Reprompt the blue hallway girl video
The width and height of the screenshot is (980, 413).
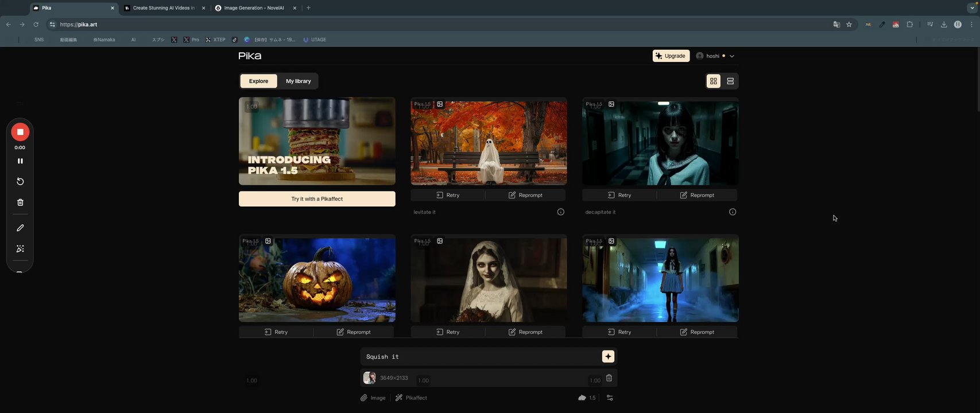(x=697, y=332)
